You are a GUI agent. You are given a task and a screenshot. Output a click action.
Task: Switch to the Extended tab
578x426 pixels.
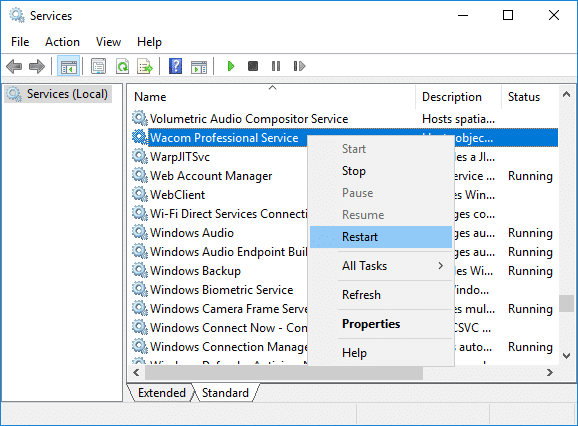coord(161,393)
